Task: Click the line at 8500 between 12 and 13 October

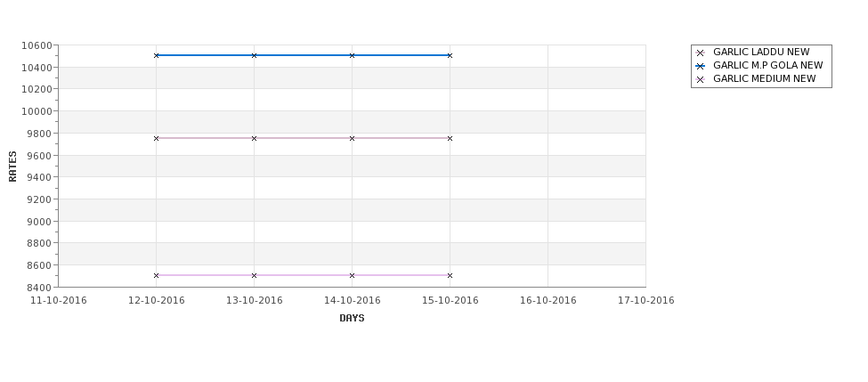Action: [205, 275]
